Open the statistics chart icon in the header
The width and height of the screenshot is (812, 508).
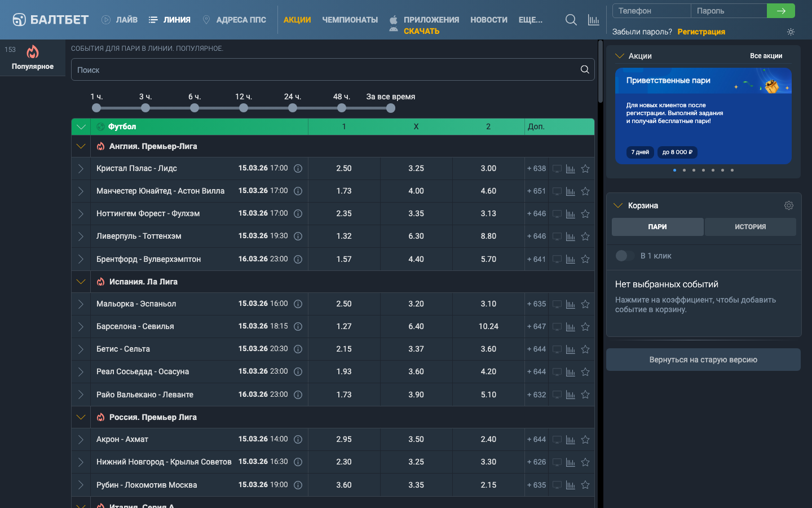[593, 20]
